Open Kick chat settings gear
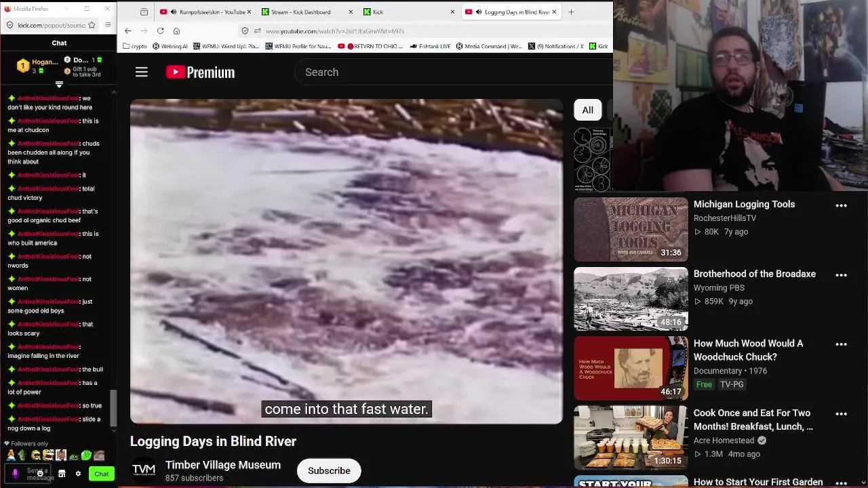This screenshot has height=488, width=868. tap(78, 474)
